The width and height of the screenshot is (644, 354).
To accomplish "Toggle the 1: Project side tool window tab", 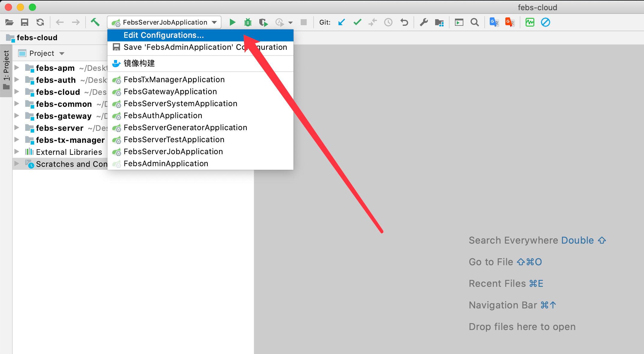I will (6, 71).
